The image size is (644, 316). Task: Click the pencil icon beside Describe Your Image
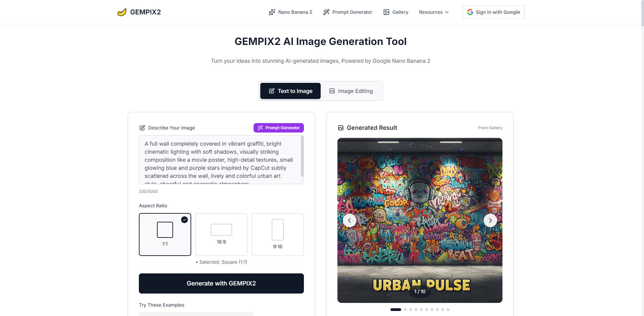click(x=142, y=127)
